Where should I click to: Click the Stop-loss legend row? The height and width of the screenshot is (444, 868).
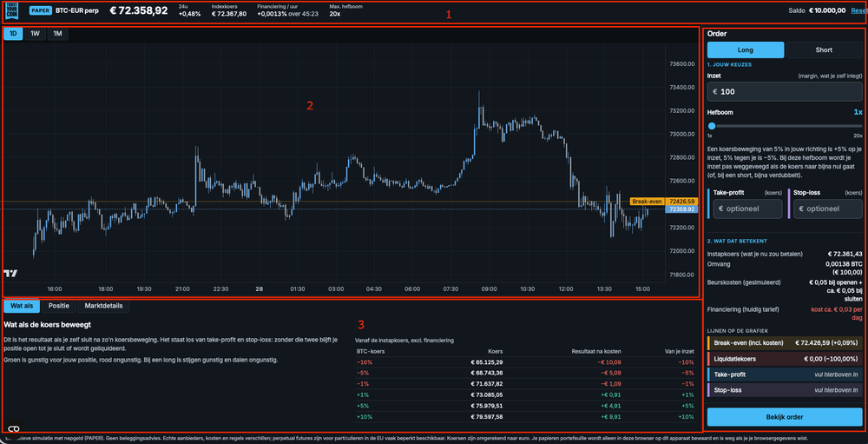coord(785,390)
